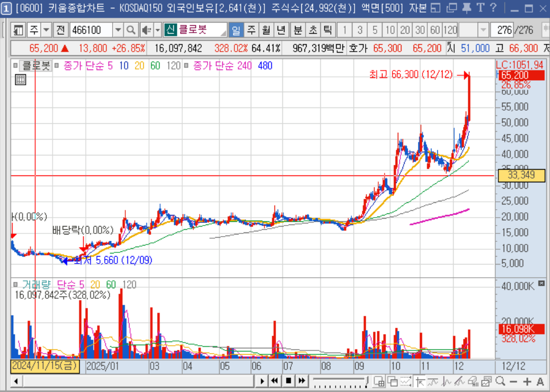Viewport: 550px width, 392px height.
Task: Click the fast-forward button in chart playback
Action: (x=302, y=381)
